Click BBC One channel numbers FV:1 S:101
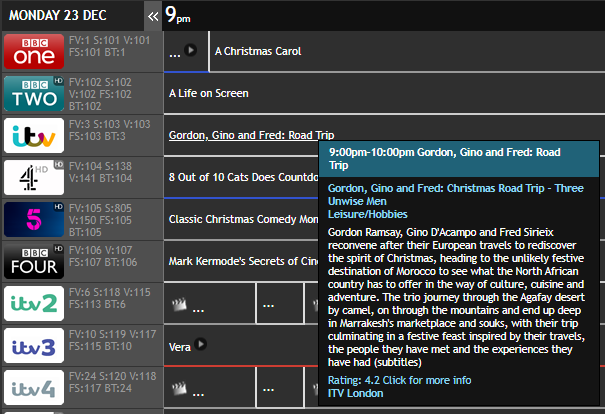The height and width of the screenshot is (414, 605). pyautogui.click(x=109, y=46)
